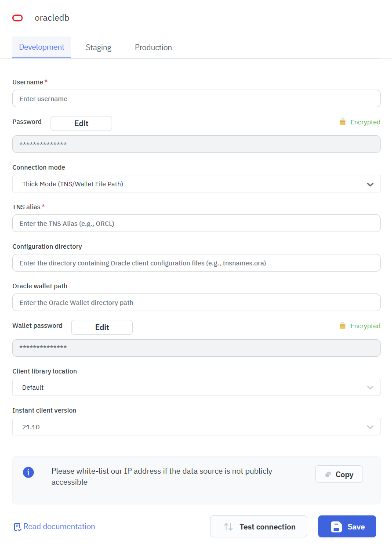Viewport: 392px width, 551px height.
Task: Edit the Wallet password
Action: [x=102, y=327]
